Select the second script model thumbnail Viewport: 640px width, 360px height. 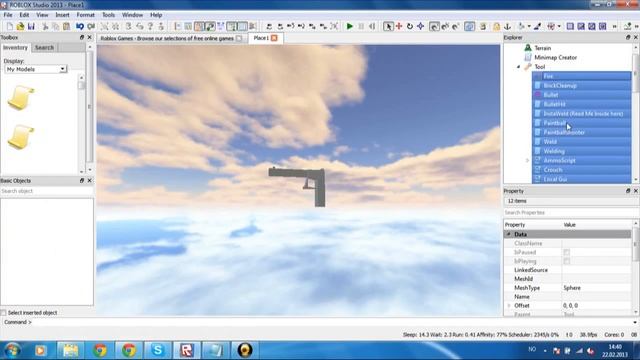(x=21, y=137)
